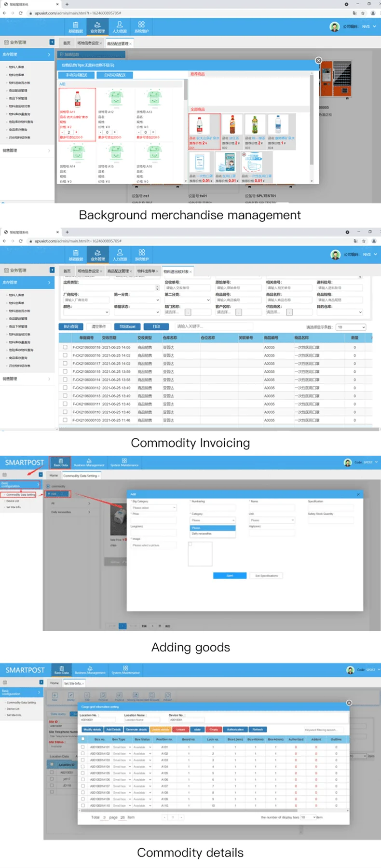381x868 pixels.
Task: Switch to the 物料进出核对表 tab
Action: coord(176,271)
